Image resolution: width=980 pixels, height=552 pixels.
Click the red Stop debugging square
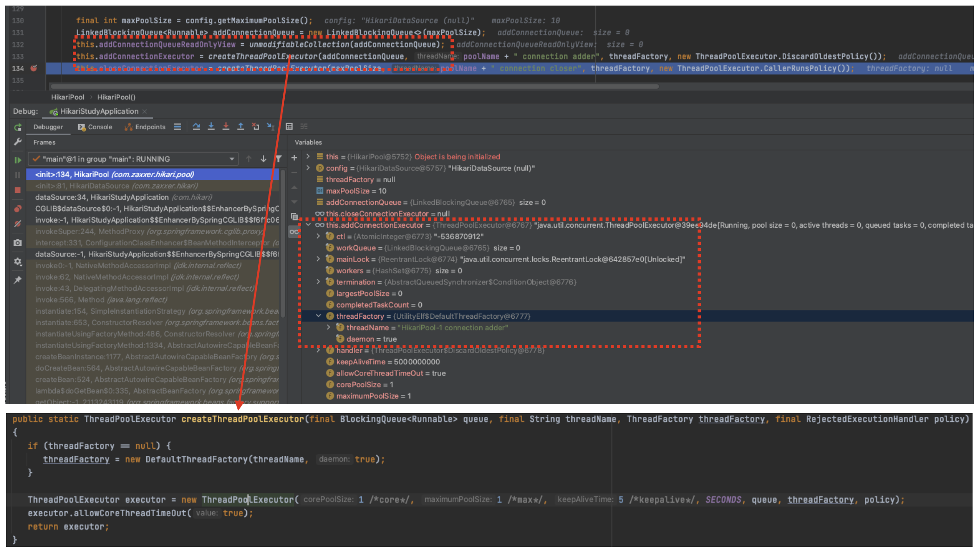point(18,190)
